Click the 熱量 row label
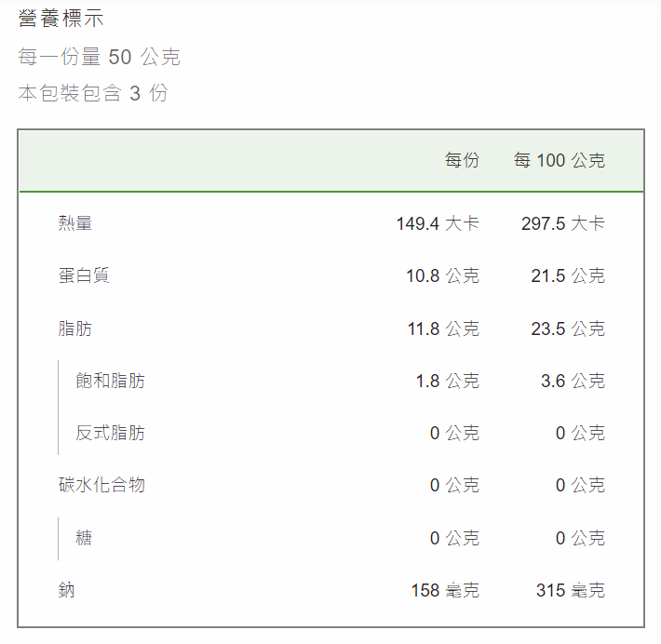 click(x=75, y=223)
